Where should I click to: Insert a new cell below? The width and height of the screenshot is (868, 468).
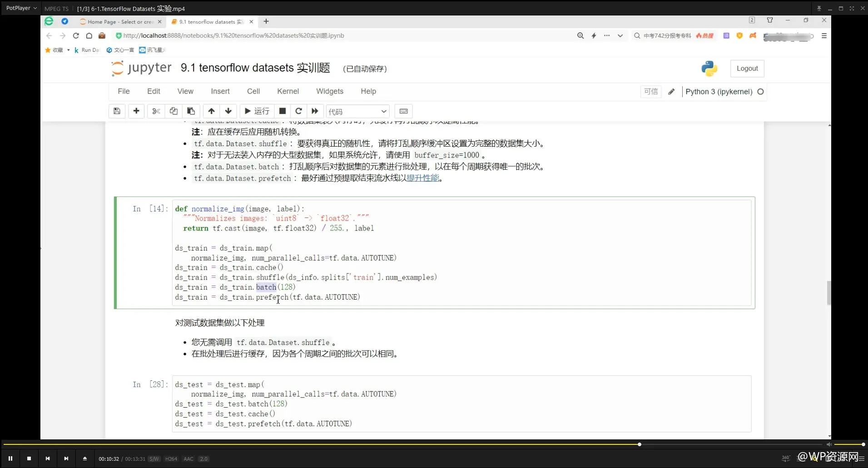tap(136, 111)
